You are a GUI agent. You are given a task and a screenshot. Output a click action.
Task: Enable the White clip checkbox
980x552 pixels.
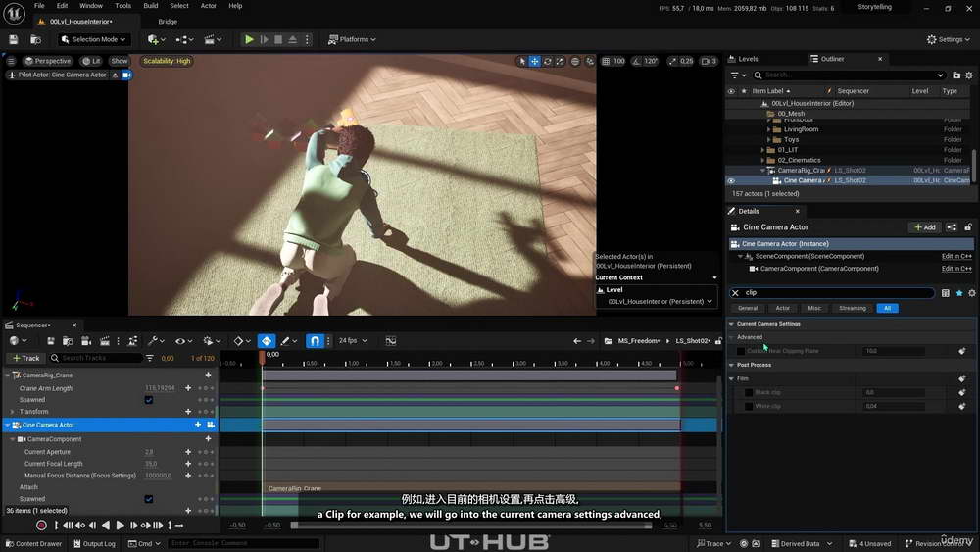point(749,406)
